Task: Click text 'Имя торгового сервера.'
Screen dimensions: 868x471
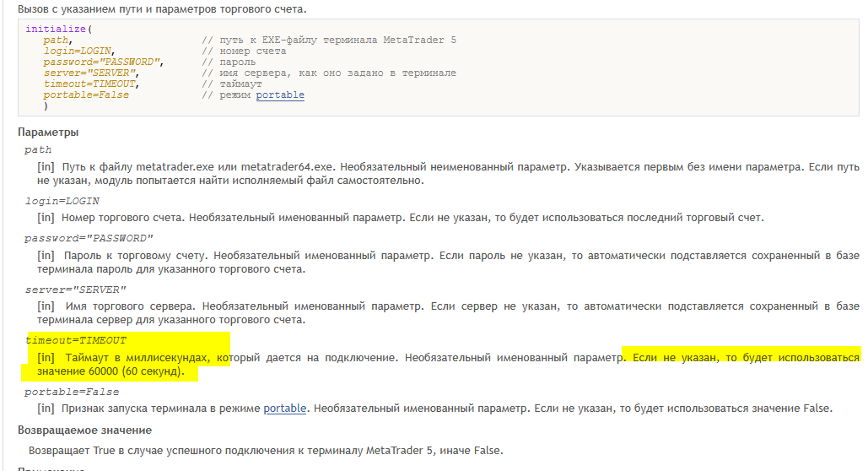Action: tap(130, 306)
